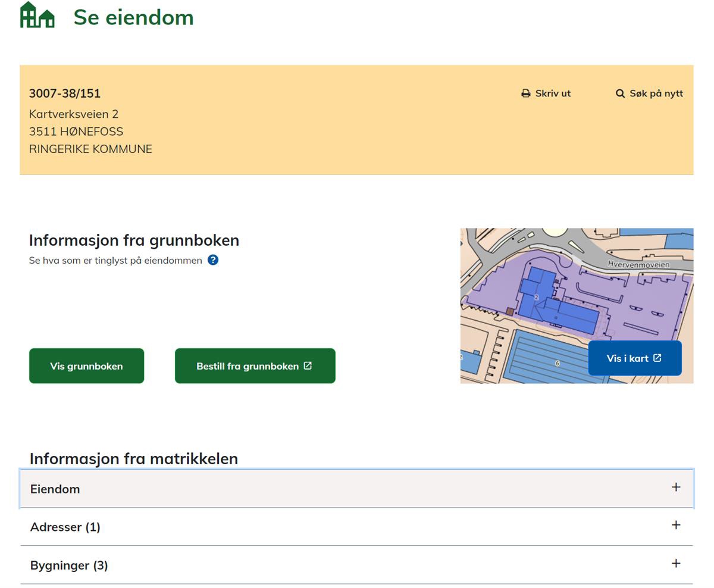Click the green houses logo icon
Image resolution: width=714 pixels, height=588 pixels.
37,15
